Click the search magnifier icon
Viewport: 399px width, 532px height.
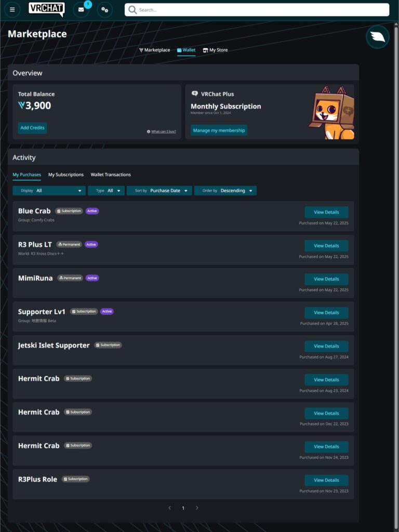click(x=132, y=10)
